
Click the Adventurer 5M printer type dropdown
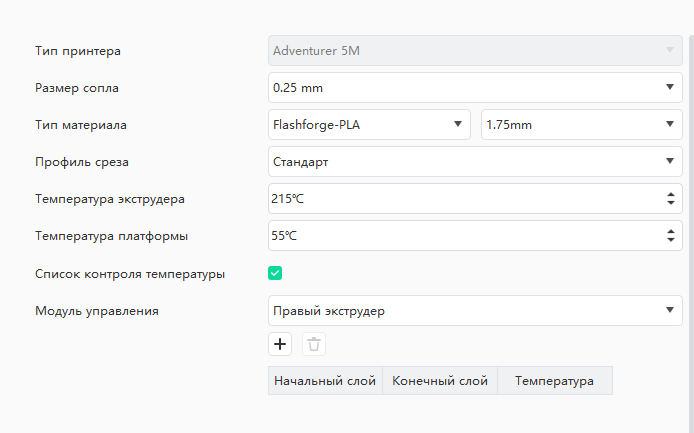(475, 50)
